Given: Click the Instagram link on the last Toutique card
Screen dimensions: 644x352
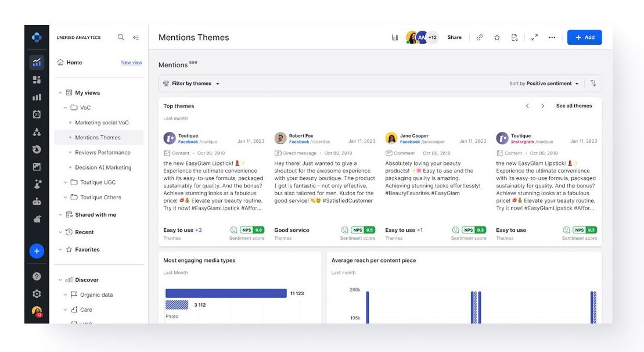Looking at the screenshot, I should point(522,142).
